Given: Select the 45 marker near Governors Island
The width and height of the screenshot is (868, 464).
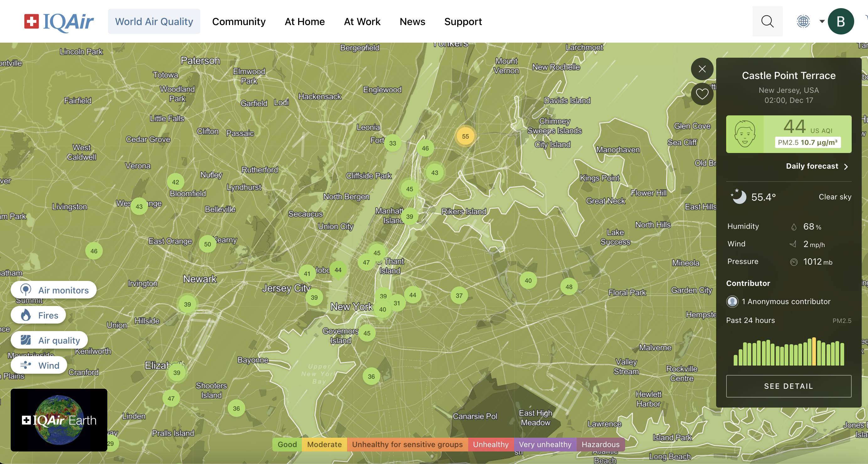Looking at the screenshot, I should click(x=367, y=333).
